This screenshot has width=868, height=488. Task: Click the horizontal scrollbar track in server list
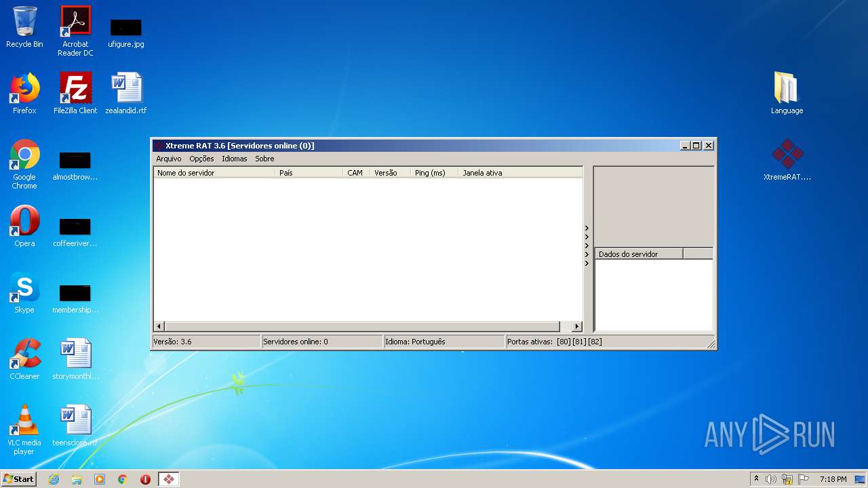(x=368, y=326)
